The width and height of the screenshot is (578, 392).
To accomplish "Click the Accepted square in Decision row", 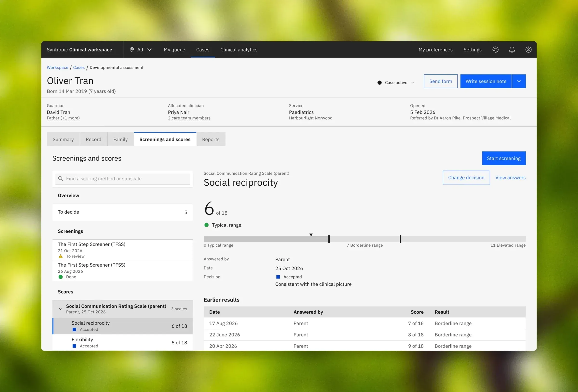I will [278, 277].
